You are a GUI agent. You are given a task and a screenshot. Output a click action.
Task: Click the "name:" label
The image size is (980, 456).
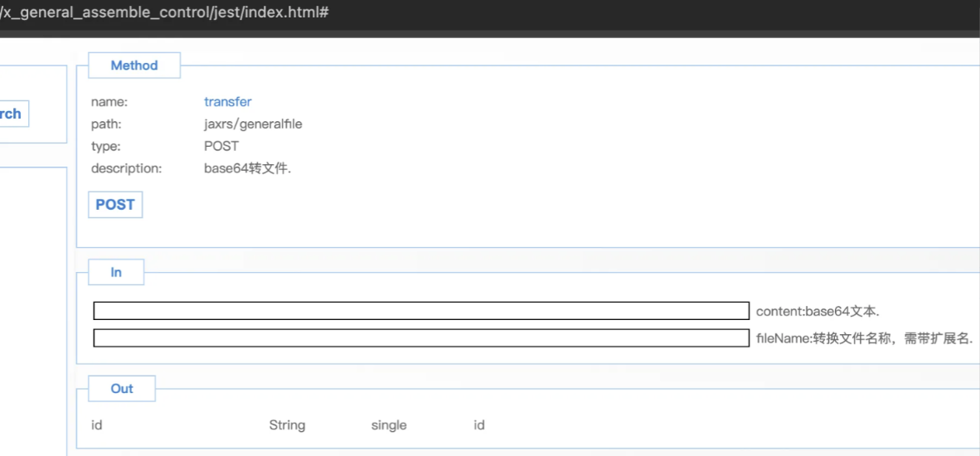[109, 102]
